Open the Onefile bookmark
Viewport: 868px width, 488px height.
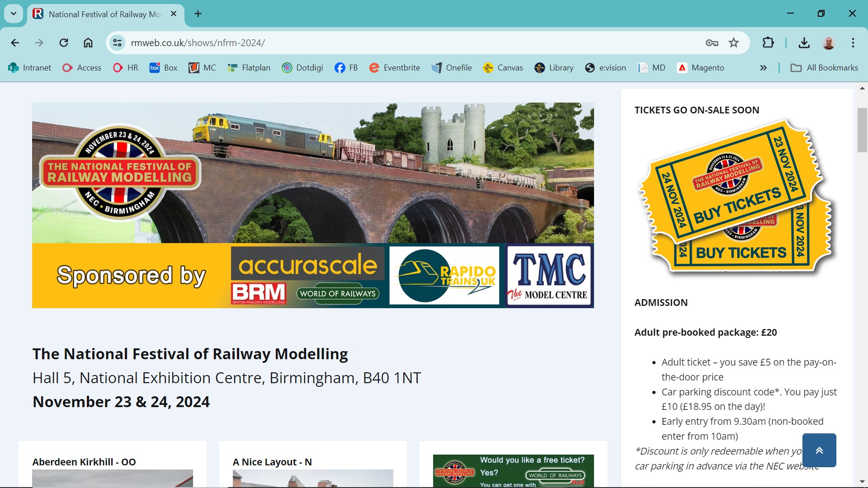click(x=452, y=68)
